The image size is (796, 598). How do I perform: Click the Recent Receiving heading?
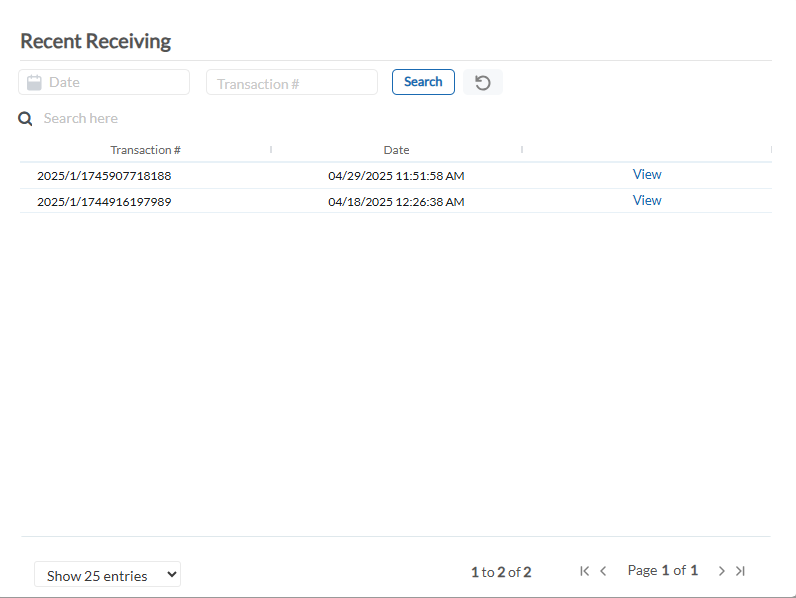(x=95, y=41)
